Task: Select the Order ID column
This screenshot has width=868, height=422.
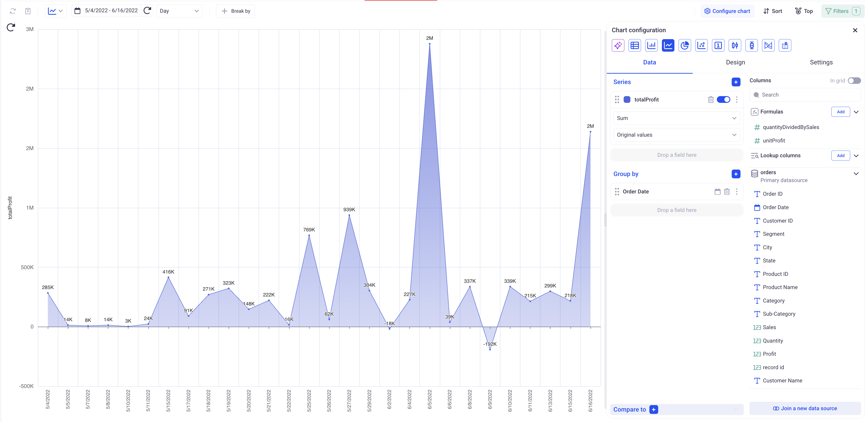Action: click(772, 194)
